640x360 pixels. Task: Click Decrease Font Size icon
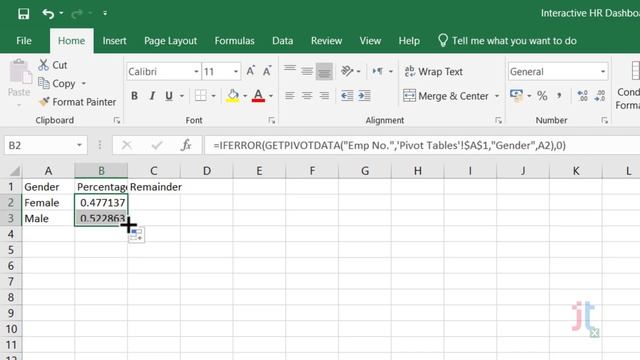pyautogui.click(x=267, y=71)
